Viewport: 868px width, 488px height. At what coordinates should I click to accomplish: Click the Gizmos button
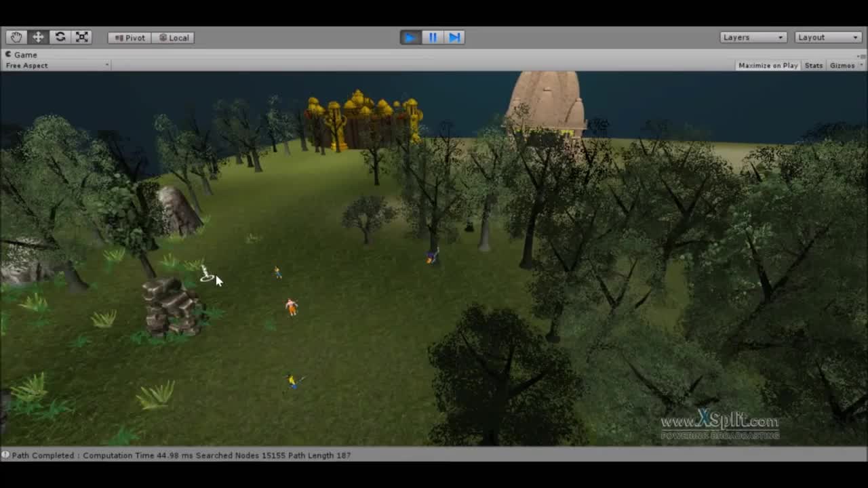coord(841,65)
